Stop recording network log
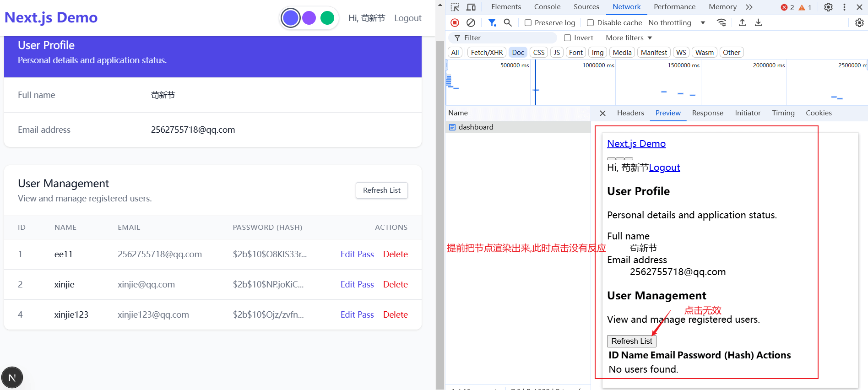 point(455,22)
